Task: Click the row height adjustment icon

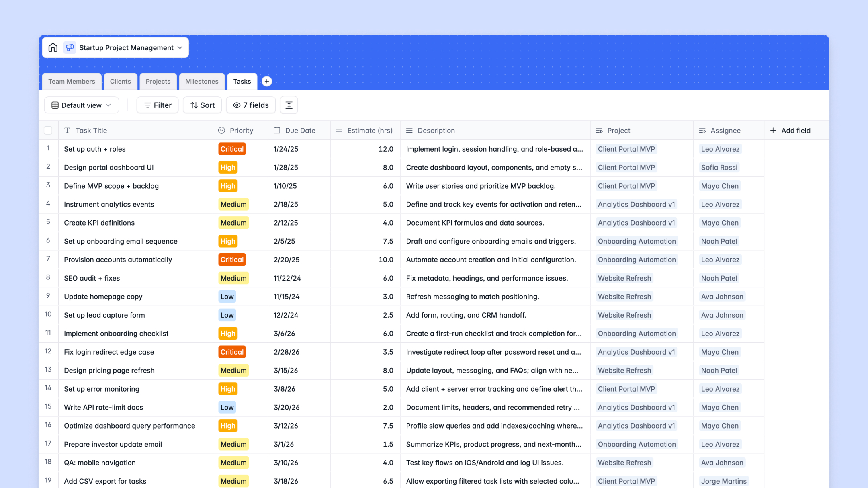Action: [x=289, y=105]
